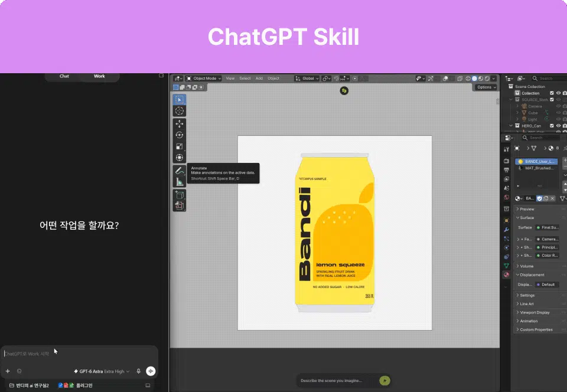Click the Options button in viewport

(486, 87)
